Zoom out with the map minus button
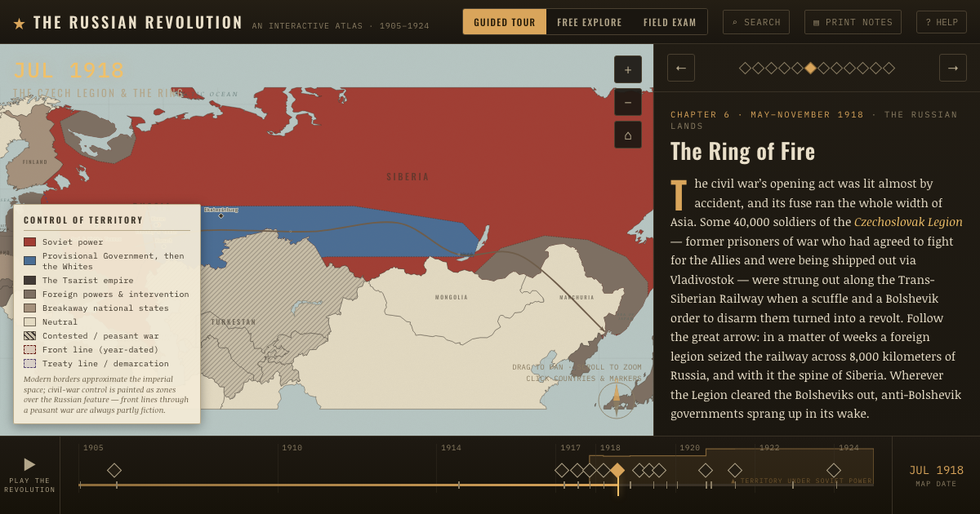 point(628,102)
